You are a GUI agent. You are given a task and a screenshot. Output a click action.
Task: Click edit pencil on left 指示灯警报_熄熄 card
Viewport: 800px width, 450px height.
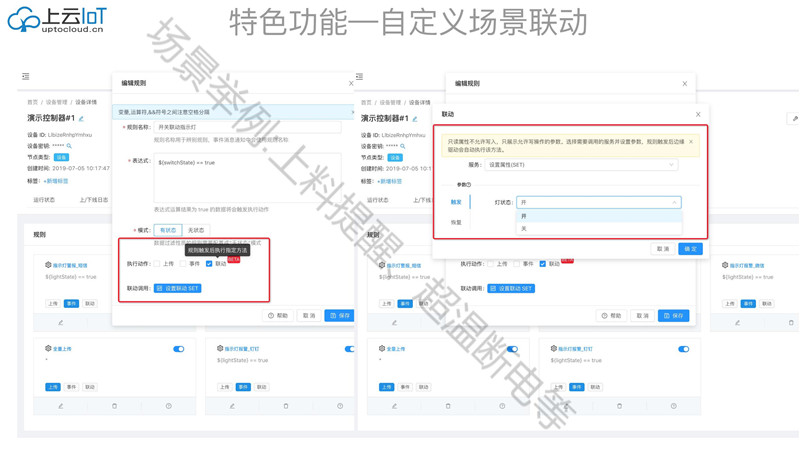click(x=60, y=322)
